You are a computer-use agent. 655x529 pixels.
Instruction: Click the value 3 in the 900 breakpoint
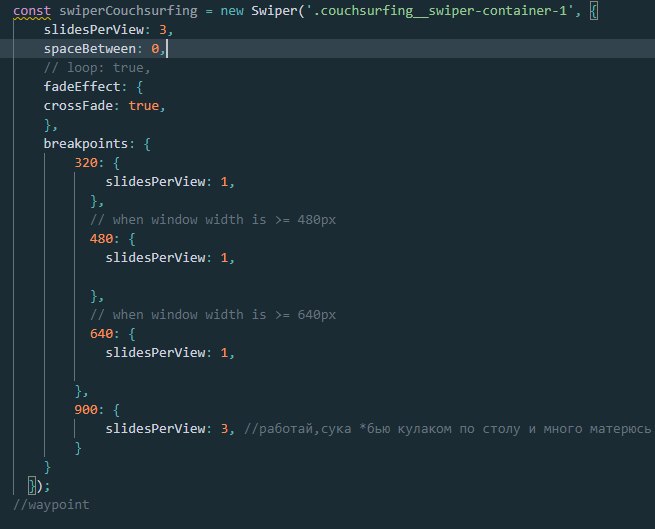pyautogui.click(x=224, y=429)
